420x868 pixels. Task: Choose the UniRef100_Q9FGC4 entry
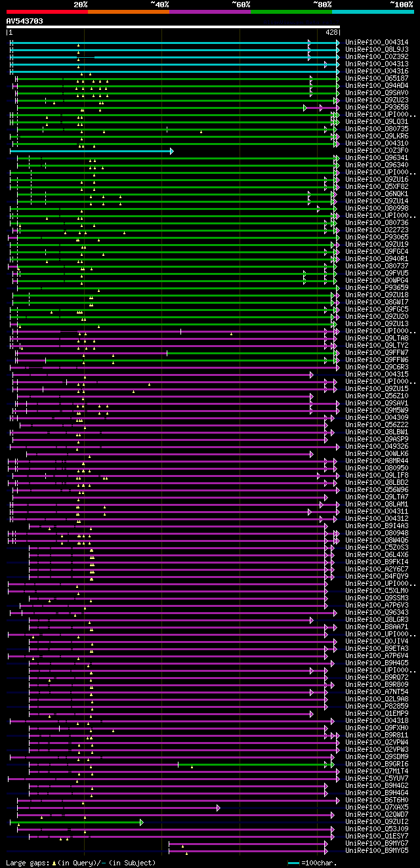(377, 252)
